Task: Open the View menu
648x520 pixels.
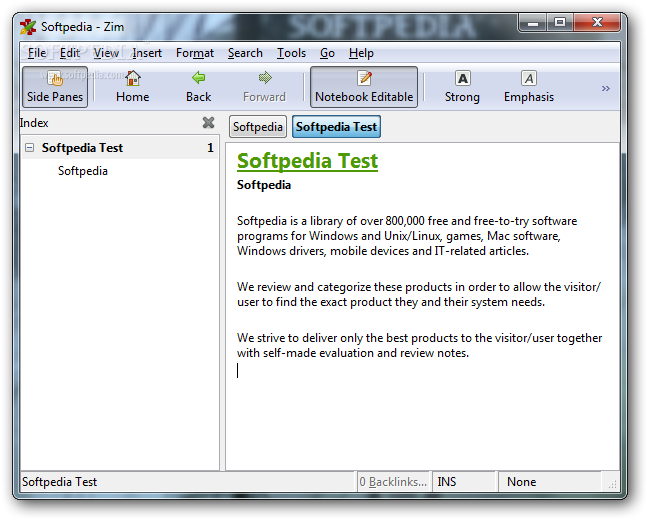Action: [x=106, y=53]
